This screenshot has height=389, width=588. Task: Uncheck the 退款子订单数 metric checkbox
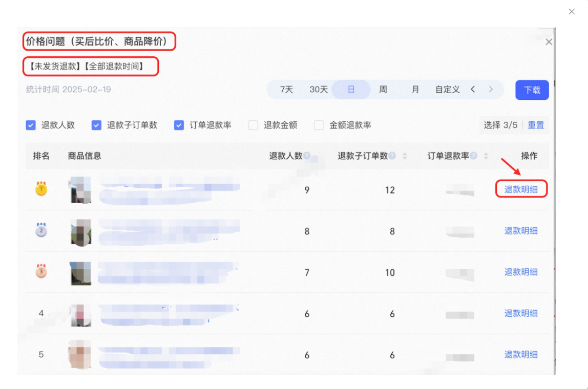(96, 125)
